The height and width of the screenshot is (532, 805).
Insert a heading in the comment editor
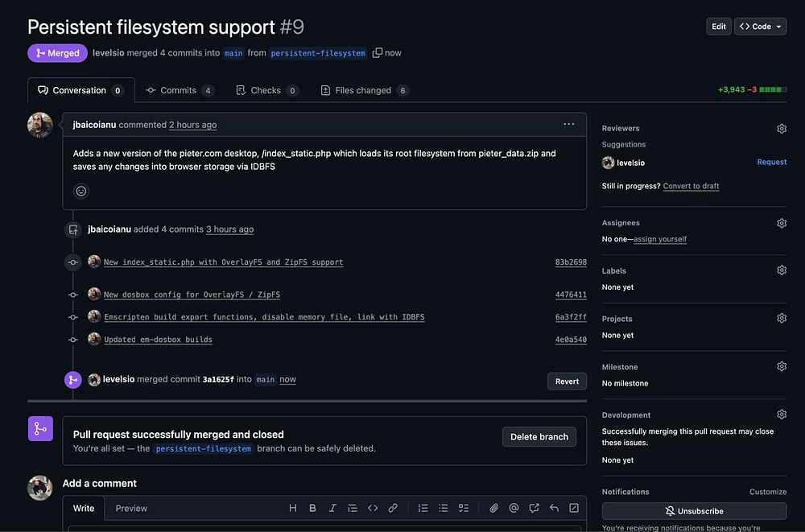pos(293,508)
